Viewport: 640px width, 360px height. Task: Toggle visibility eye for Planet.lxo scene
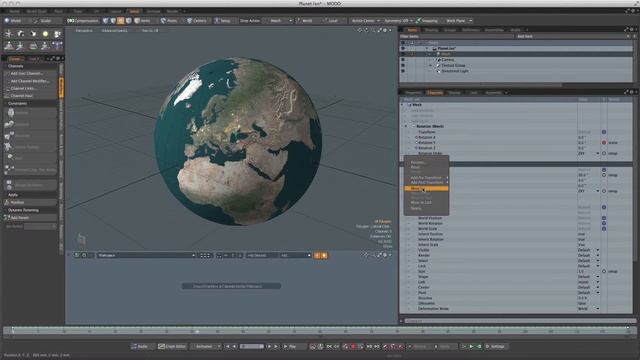tap(403, 48)
